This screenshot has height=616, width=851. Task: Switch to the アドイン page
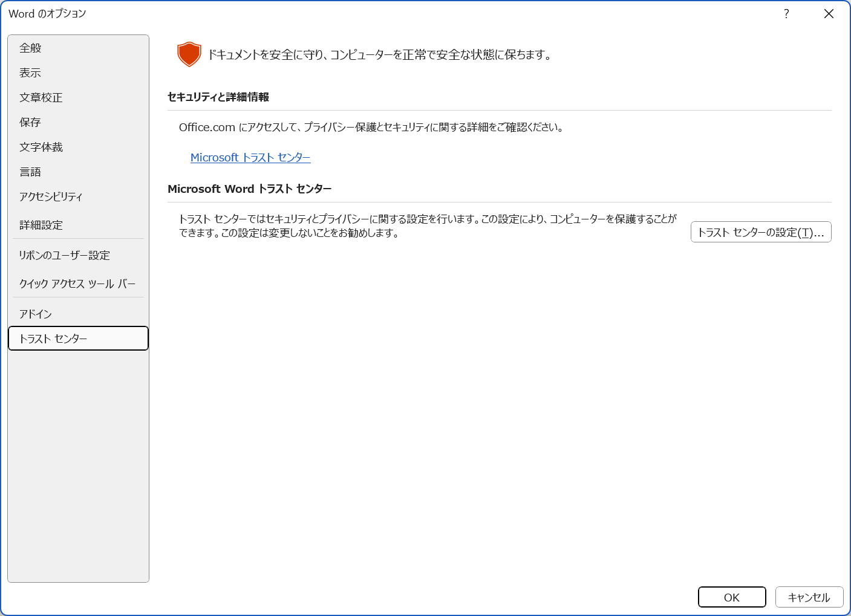(35, 313)
